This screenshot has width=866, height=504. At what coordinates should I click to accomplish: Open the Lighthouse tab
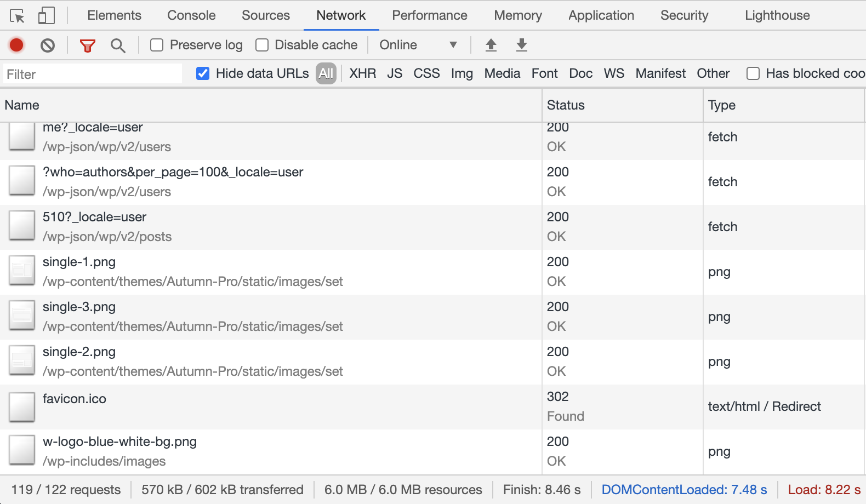pos(777,15)
